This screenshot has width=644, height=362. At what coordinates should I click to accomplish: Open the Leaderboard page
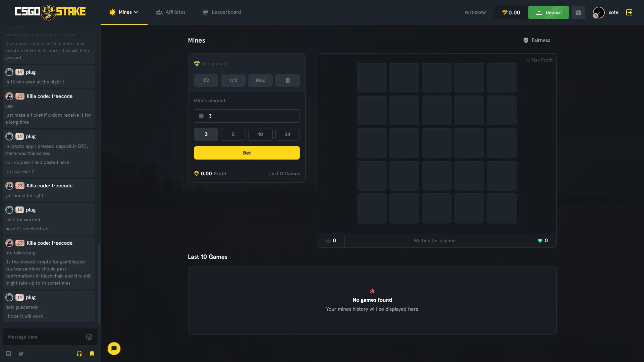tap(221, 12)
